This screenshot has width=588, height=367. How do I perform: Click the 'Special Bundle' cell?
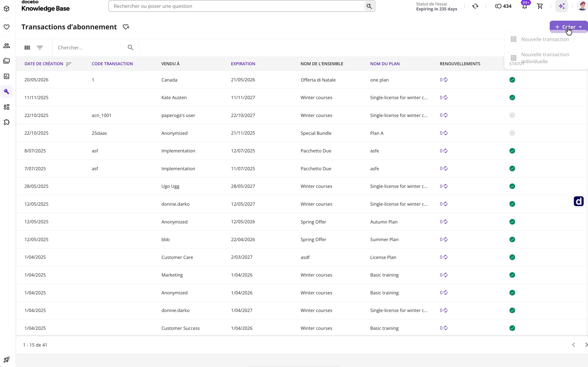[316, 133]
